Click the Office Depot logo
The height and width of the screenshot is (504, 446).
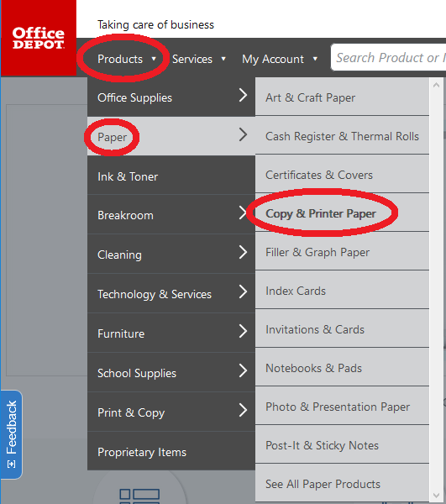click(39, 38)
